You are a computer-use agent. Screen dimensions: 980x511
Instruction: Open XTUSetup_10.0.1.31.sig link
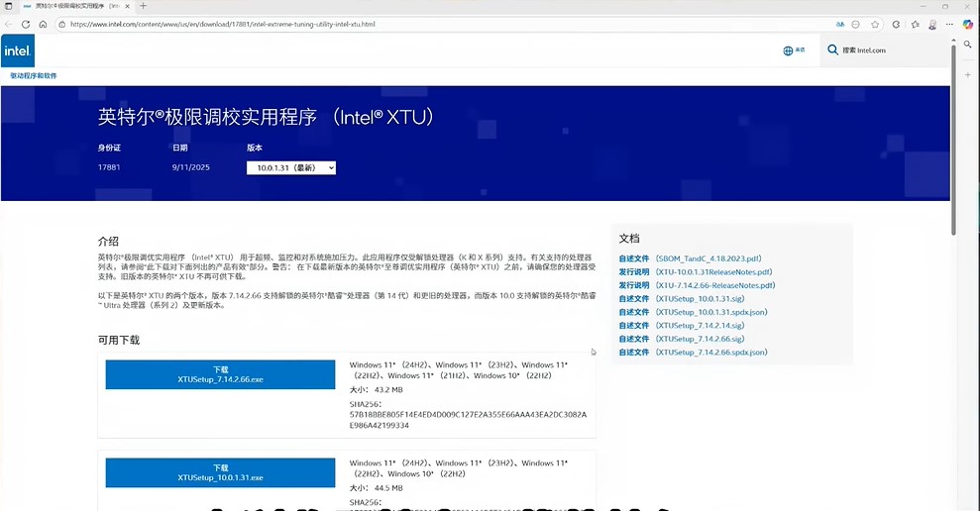click(x=700, y=299)
